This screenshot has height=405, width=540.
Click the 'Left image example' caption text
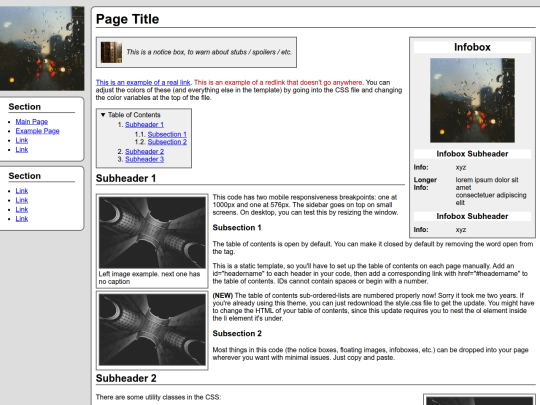pyautogui.click(x=149, y=278)
